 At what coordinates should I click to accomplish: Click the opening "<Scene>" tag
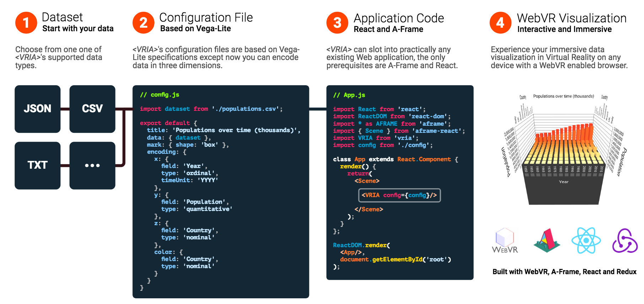367,181
